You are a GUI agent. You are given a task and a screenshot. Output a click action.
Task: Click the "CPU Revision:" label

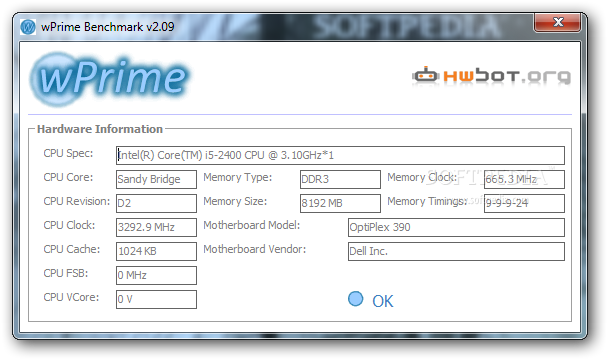coord(77,201)
